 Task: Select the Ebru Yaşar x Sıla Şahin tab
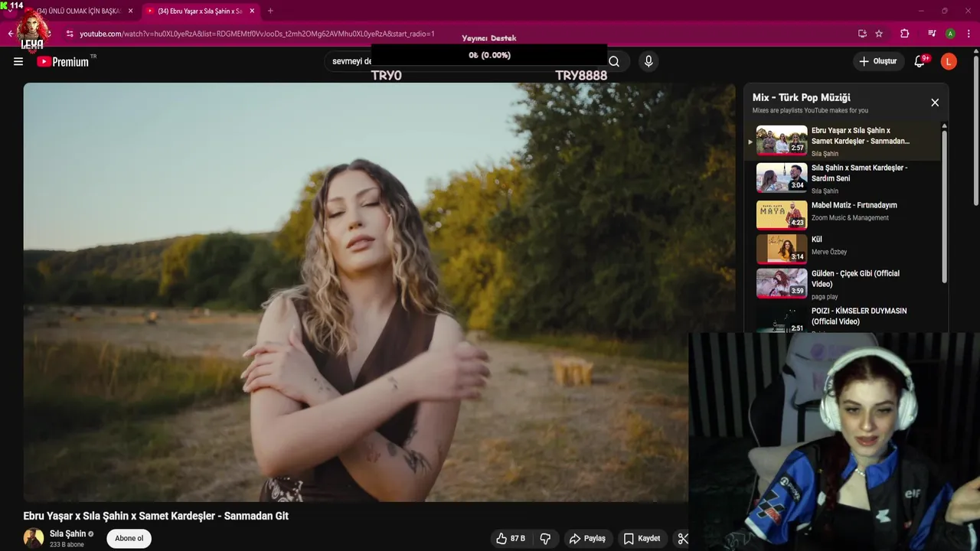[199, 11]
